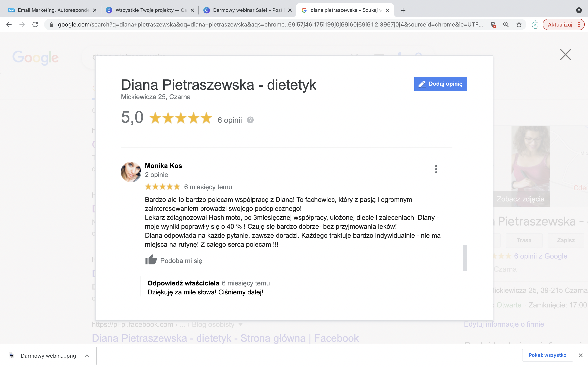The image size is (588, 367).
Task: Reload the current page
Action: (x=35, y=24)
